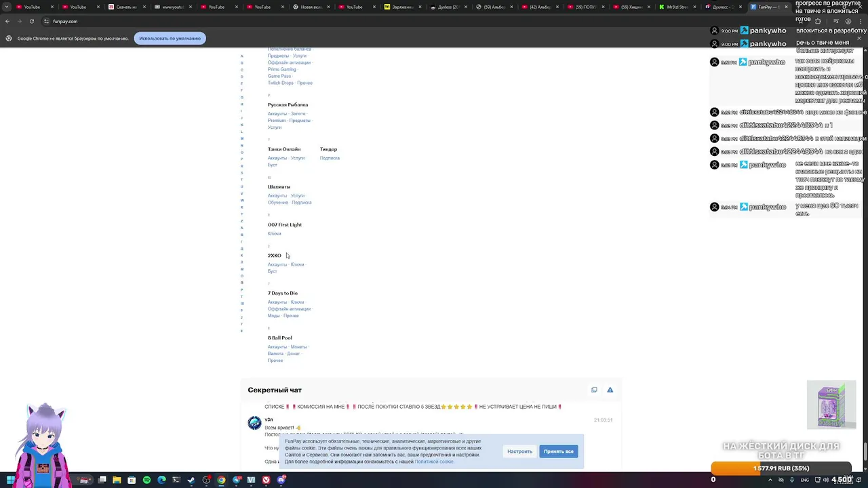Screen dimensions: 868x488
Task: Open the Шахматы game heading
Action: (x=279, y=187)
